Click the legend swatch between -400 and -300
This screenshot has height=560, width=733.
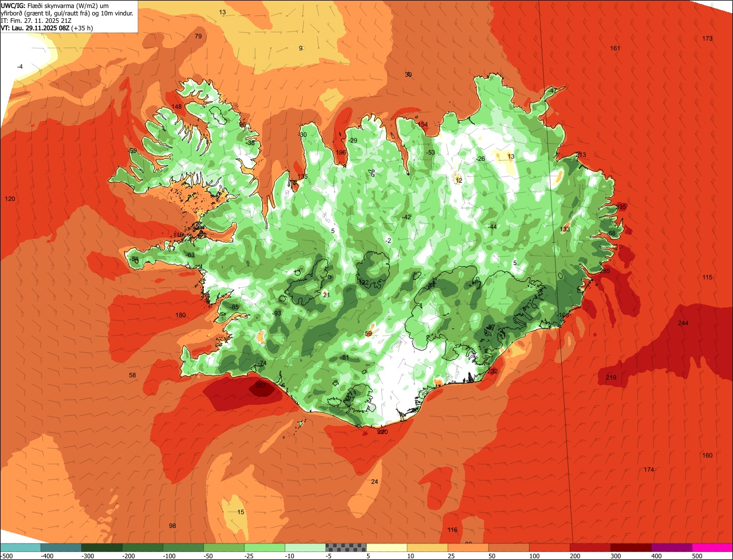click(x=61, y=547)
